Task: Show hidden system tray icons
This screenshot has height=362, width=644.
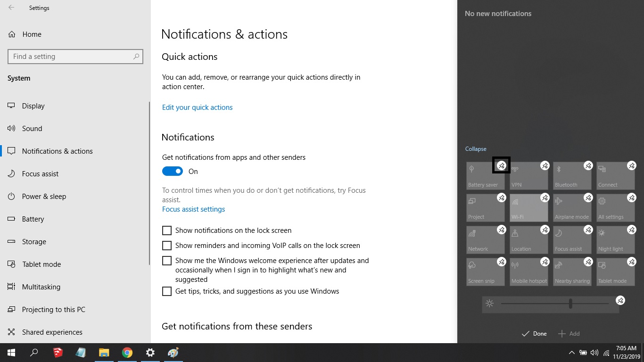Action: [x=571, y=353]
